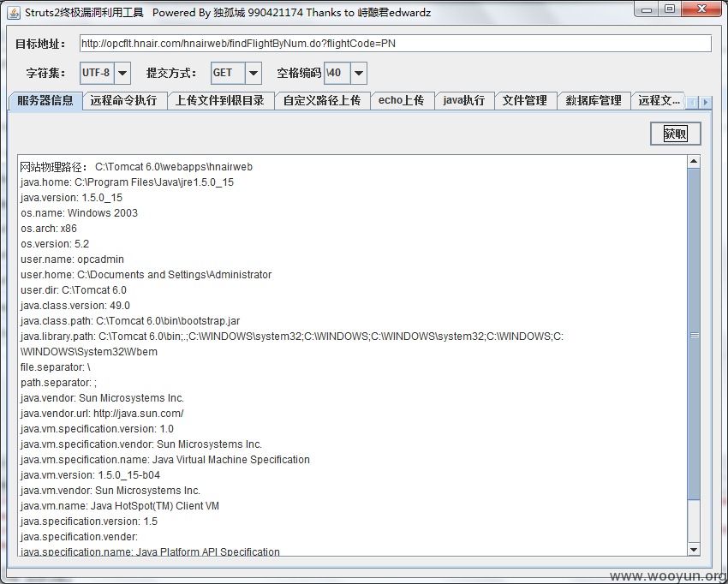
Task: Click scrollbar down arrow in output area
Action: pos(694,550)
